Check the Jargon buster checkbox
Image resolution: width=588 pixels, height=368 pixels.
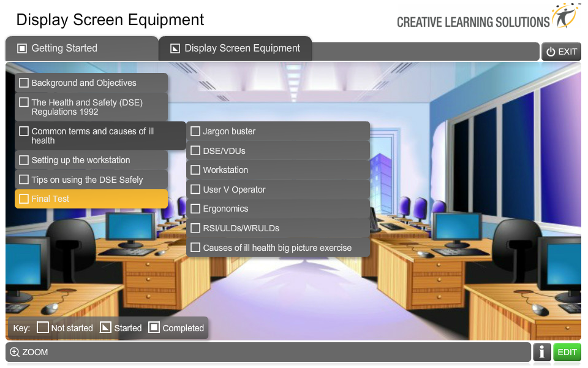195,131
